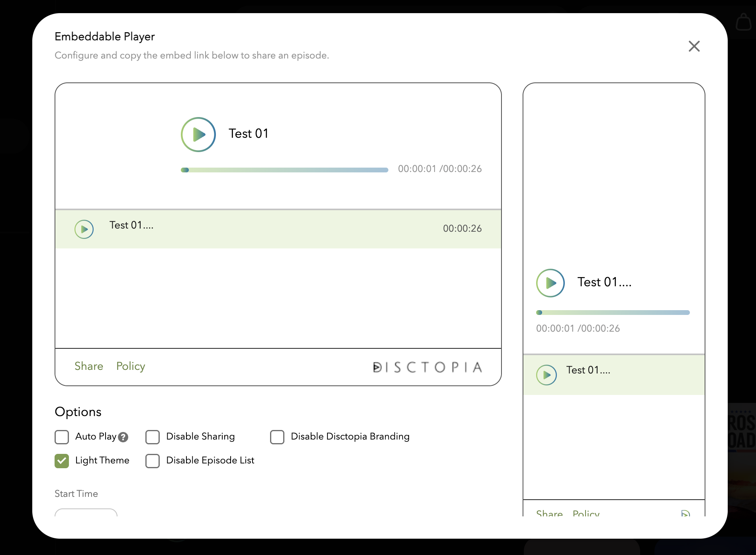
Task: Click Share link in narrow preview footer
Action: coord(549,513)
